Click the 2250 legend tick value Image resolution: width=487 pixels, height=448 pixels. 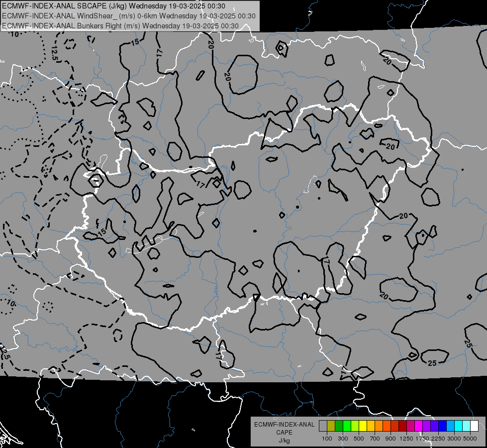438,439
